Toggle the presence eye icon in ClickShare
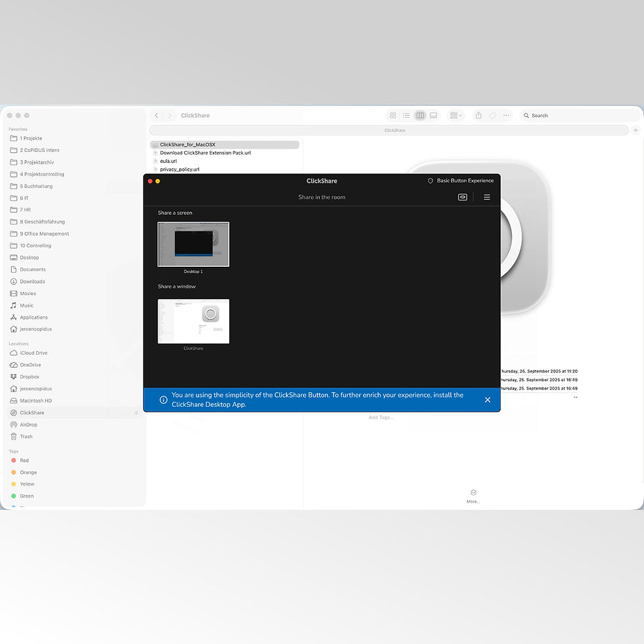The image size is (644, 644). tap(463, 197)
